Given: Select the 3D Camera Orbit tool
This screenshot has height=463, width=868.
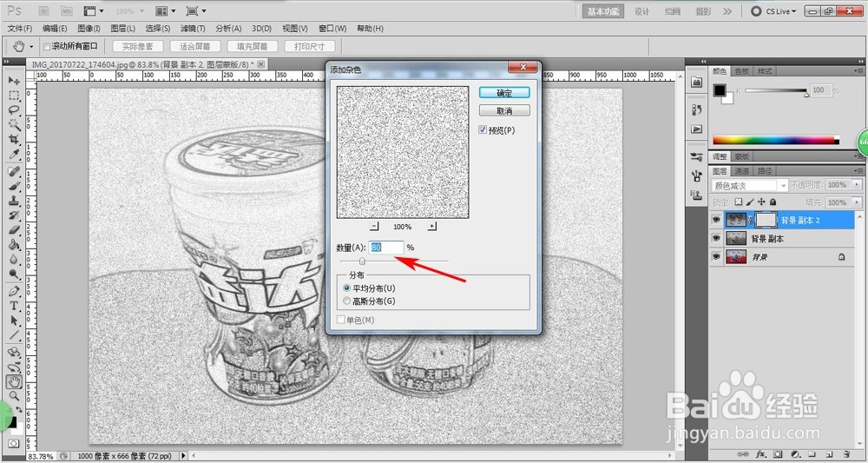Looking at the screenshot, I should pyautogui.click(x=14, y=367).
